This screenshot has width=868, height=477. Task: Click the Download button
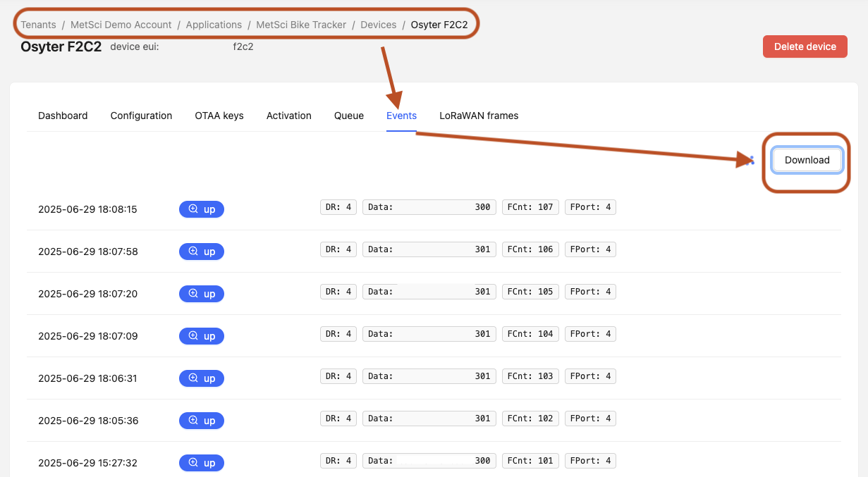tap(807, 160)
